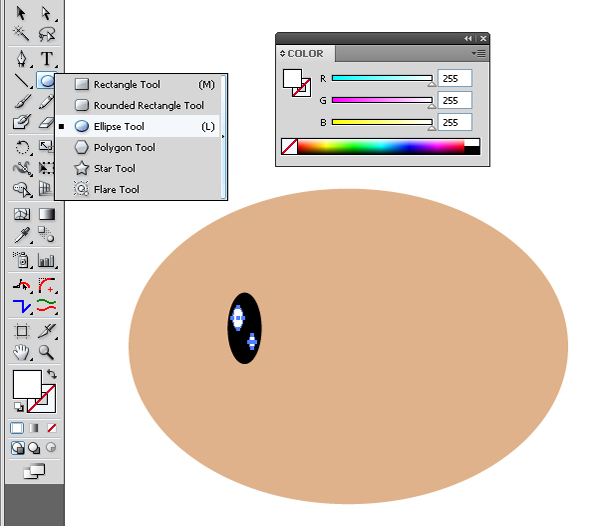Click the Ellipse tool button in the toolbar

click(46, 81)
